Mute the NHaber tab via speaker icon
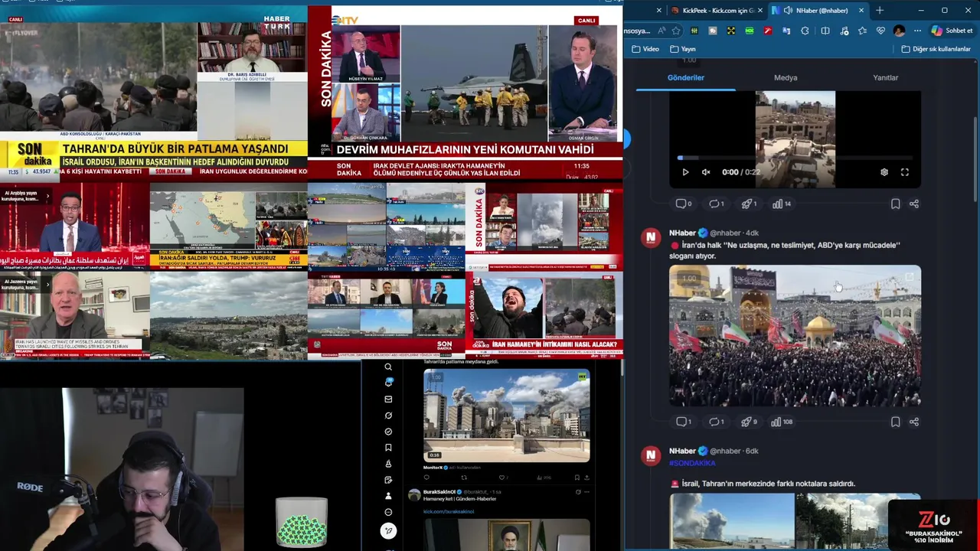Image resolution: width=980 pixels, height=551 pixels. (788, 11)
